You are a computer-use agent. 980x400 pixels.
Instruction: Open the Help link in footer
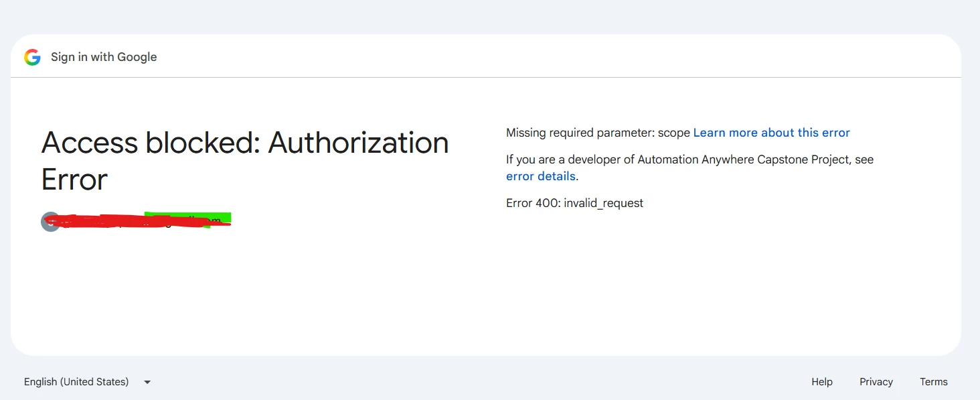[x=822, y=382]
